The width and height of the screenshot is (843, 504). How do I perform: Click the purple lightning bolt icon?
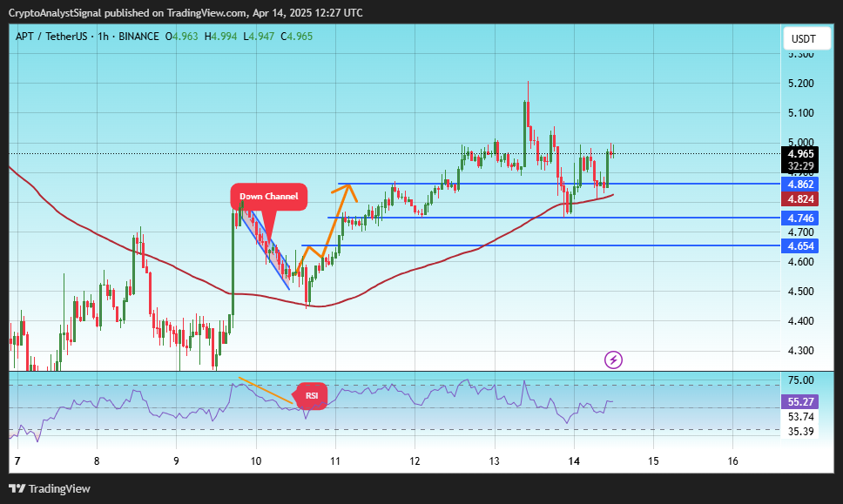click(613, 360)
